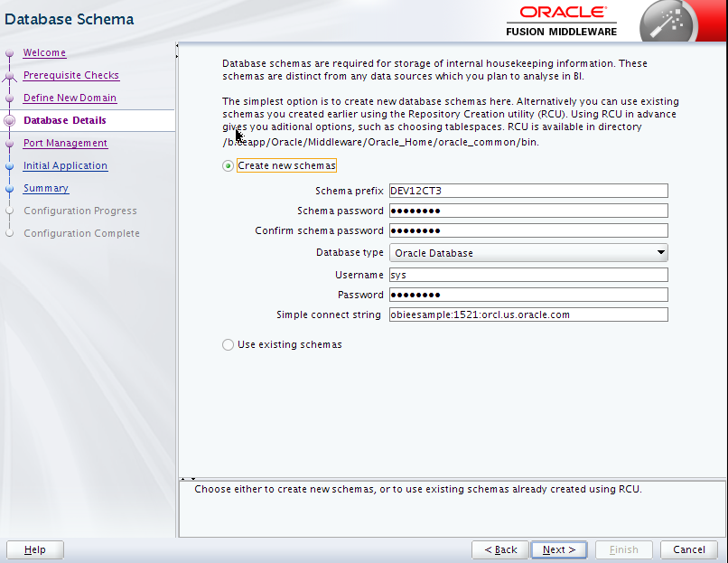Click the Initial Application step bullet icon
The image size is (728, 563).
9,166
